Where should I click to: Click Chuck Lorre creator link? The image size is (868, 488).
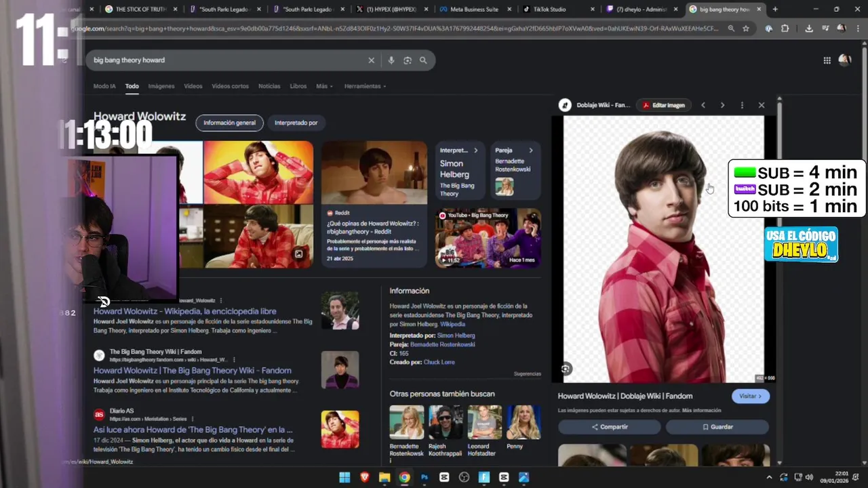coord(439,362)
